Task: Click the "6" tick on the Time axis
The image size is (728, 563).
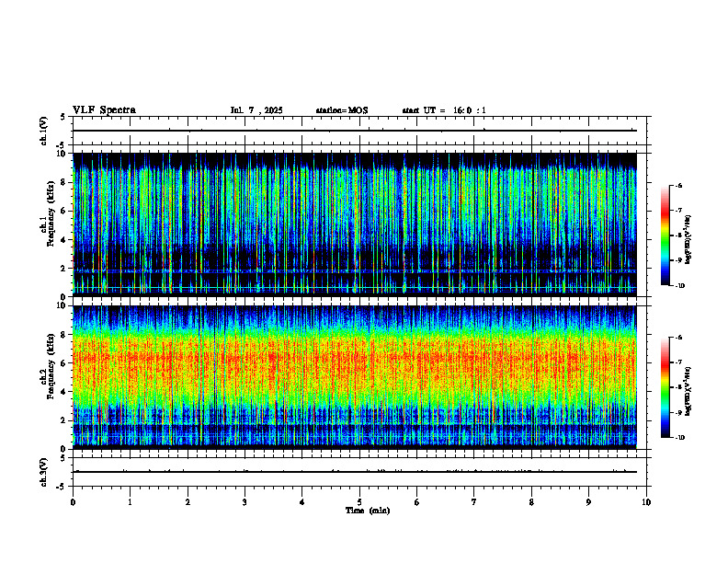Action: [x=417, y=502]
